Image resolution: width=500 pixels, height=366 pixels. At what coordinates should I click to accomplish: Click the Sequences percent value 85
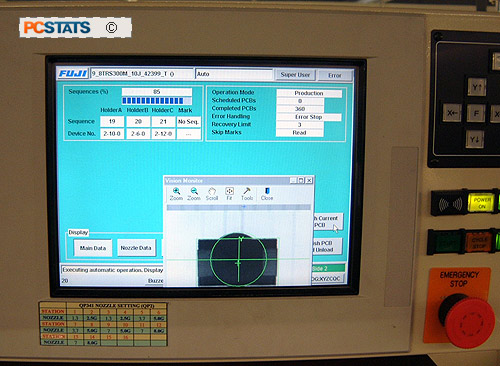coord(157,91)
